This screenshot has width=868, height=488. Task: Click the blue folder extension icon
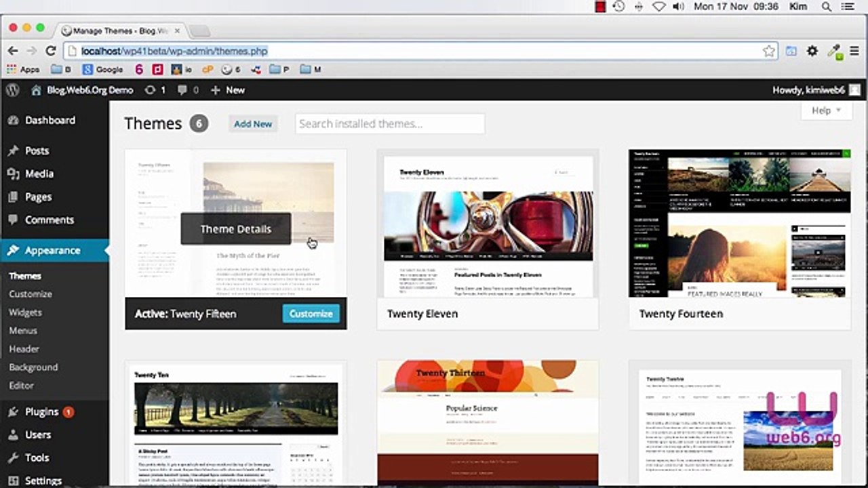pos(791,51)
